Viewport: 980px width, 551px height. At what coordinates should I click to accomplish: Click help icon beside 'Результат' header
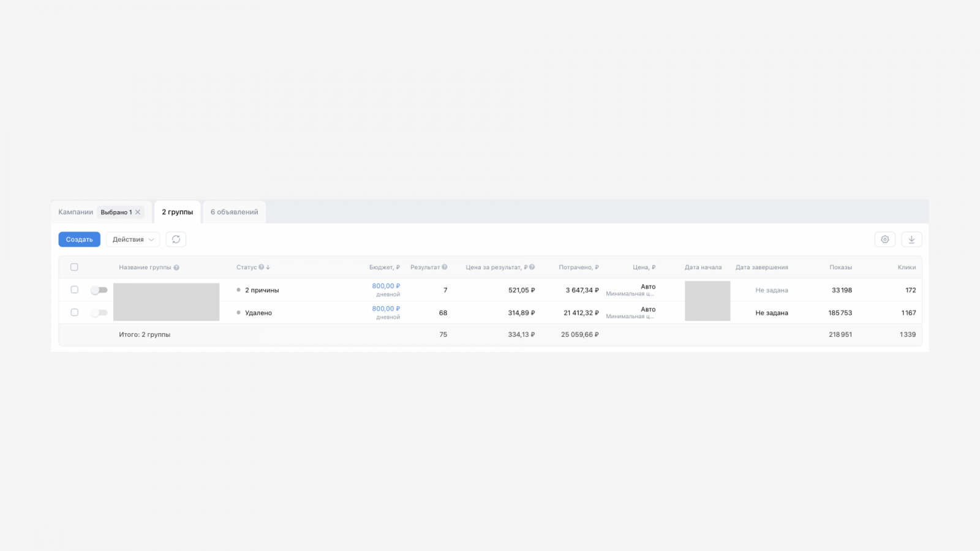pyautogui.click(x=445, y=267)
